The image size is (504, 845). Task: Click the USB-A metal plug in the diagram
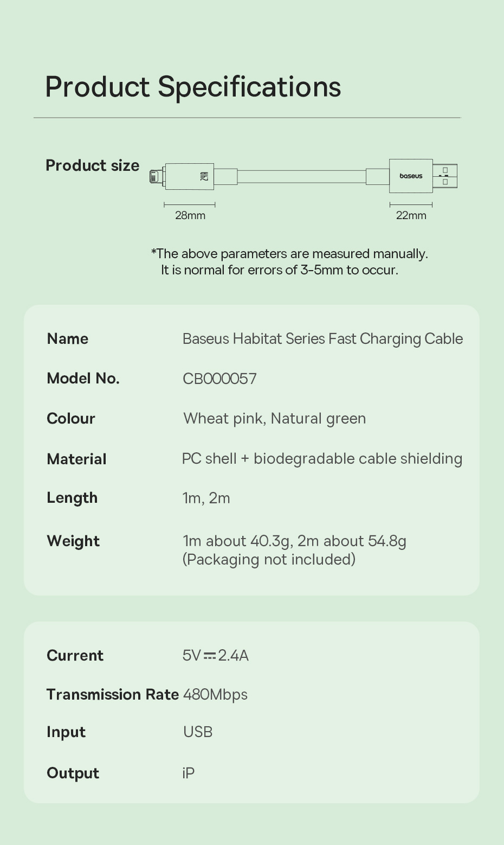coord(445,176)
